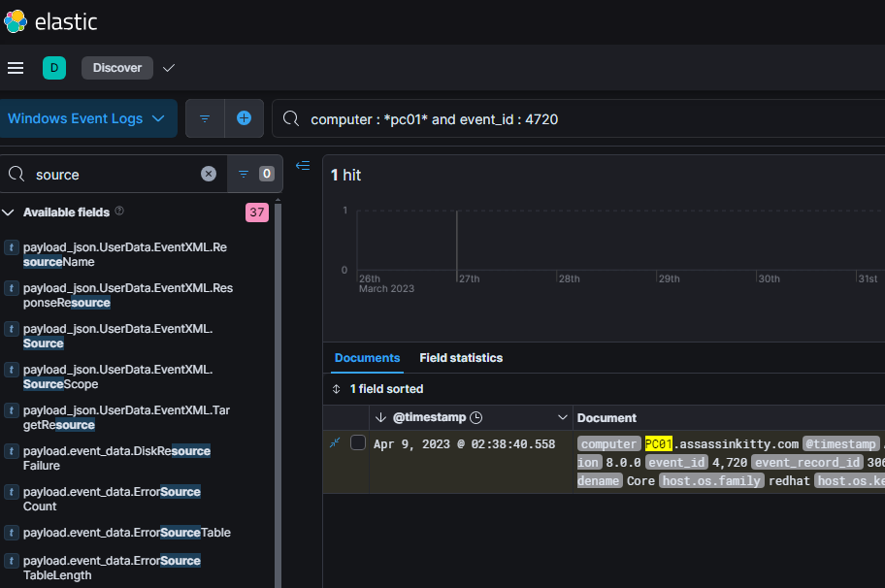
Task: Collapse the fields sidebar with arrow icon
Action: [x=303, y=166]
